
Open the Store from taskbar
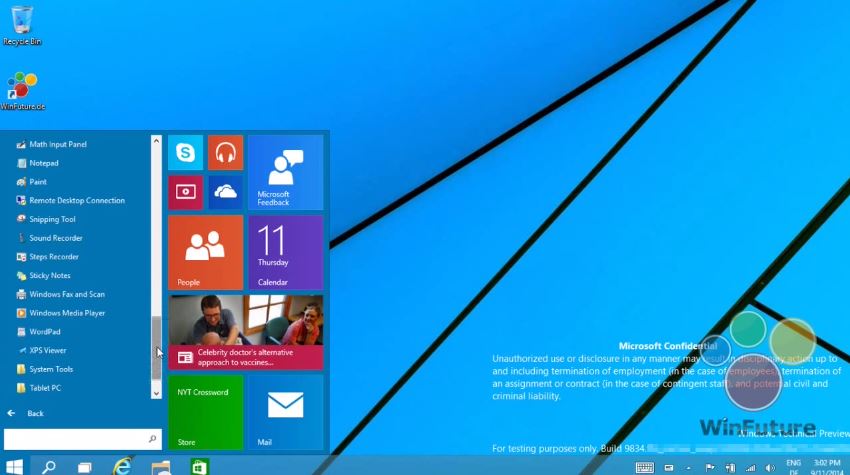(199, 467)
